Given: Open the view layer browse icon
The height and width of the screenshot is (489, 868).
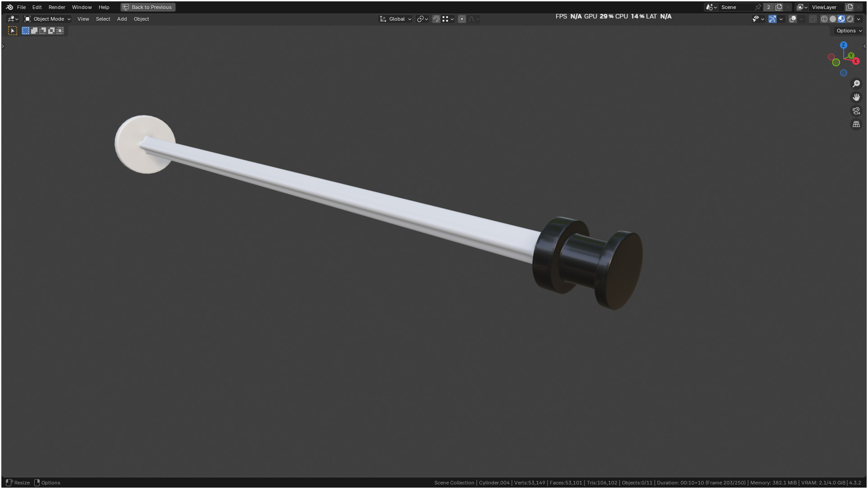Looking at the screenshot, I should click(802, 7).
